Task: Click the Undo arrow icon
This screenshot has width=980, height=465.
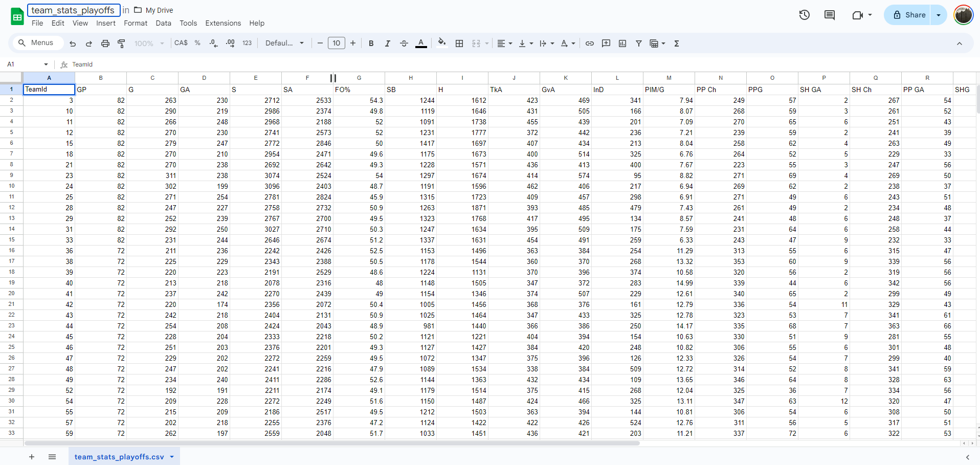Action: point(73,43)
